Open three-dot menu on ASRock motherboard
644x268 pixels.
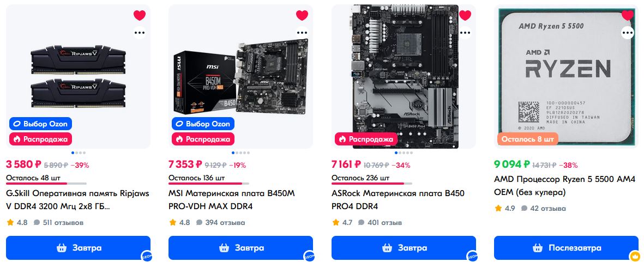pos(465,33)
